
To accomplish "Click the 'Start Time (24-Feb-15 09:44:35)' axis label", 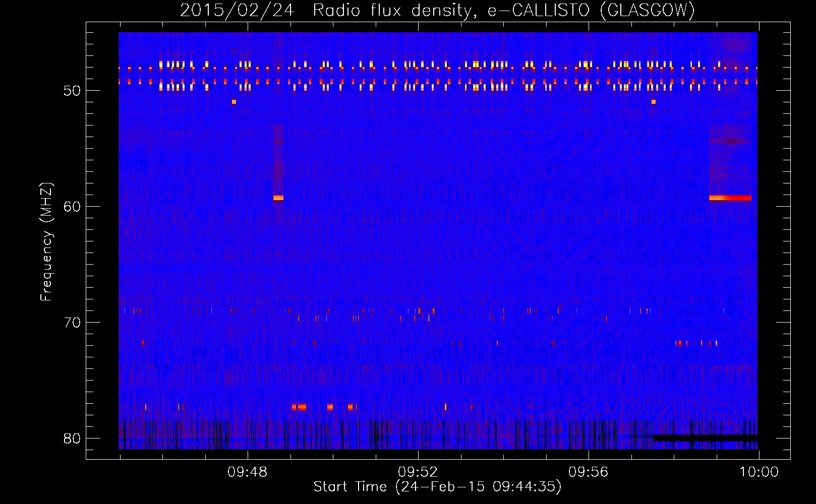I will (x=437, y=487).
